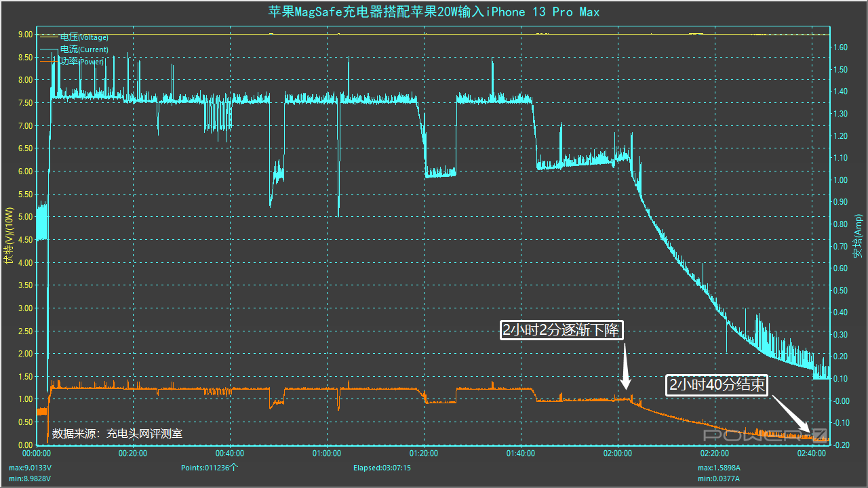The width and height of the screenshot is (868, 488).
Task: Click the 0.70 tick on the ampere axis
Action: 841,247
